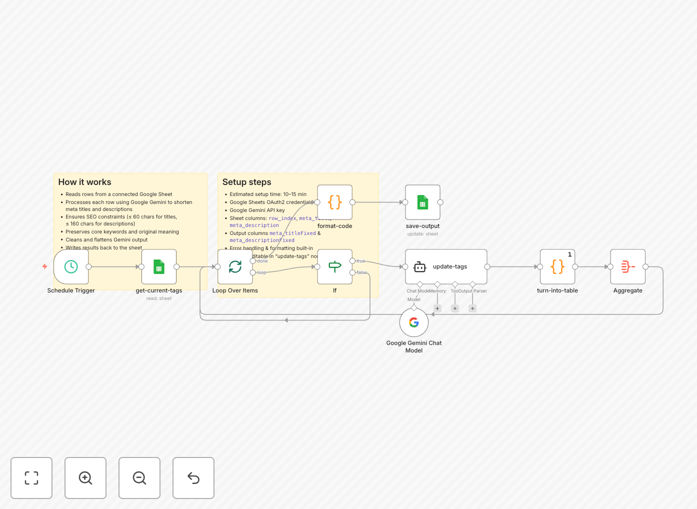Click the 'How it works' sticky note heading
The width and height of the screenshot is (697, 509).
pyautogui.click(x=84, y=182)
